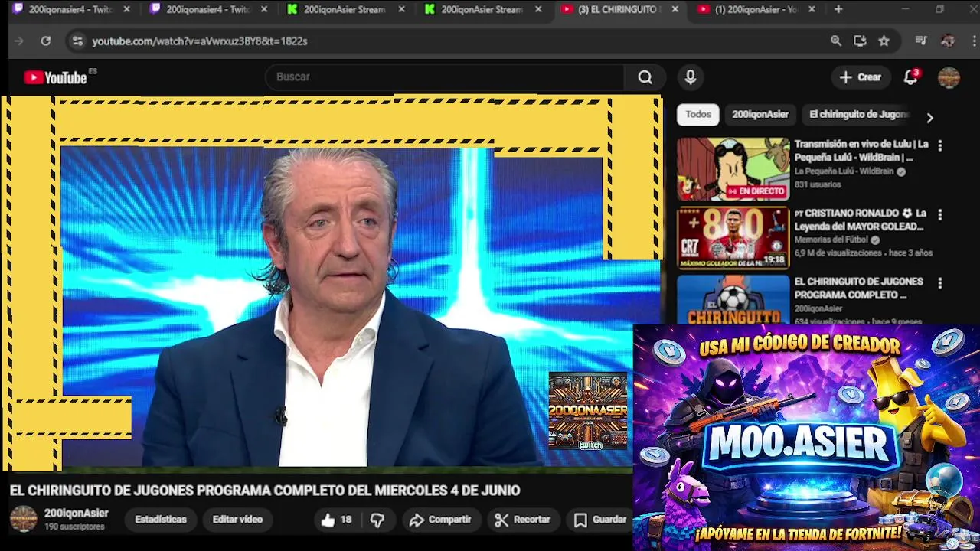
Task: Open options menu for Lulu live video
Action: (x=939, y=145)
